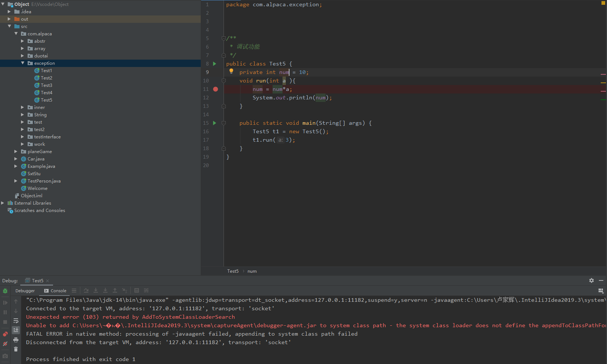Toggle the breakpoint on line 11
Screen dimensions: 607x364
pyautogui.click(x=215, y=89)
